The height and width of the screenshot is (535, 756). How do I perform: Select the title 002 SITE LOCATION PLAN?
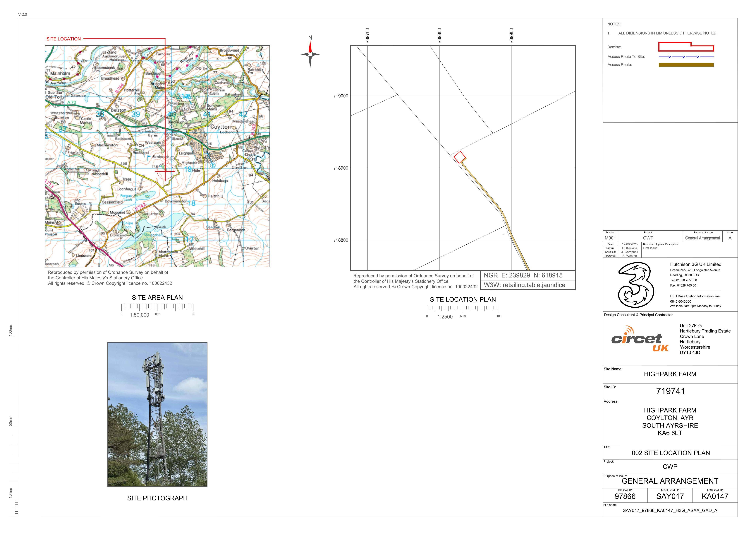click(x=671, y=453)
